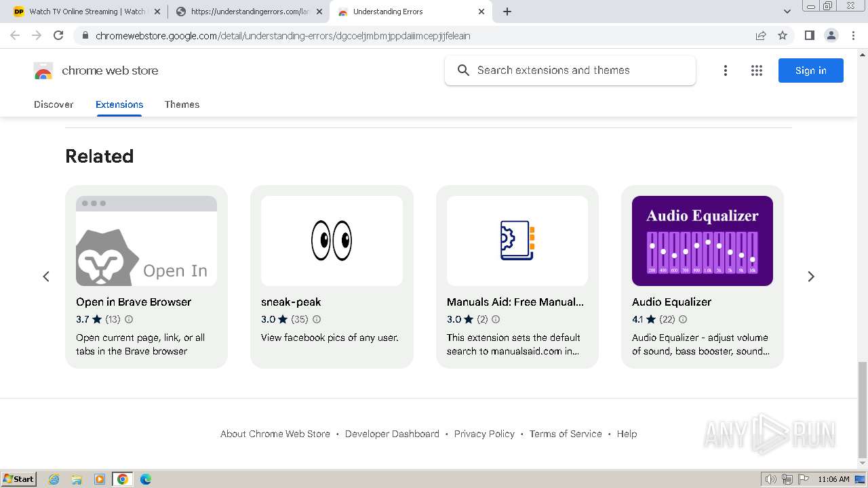This screenshot has width=868, height=488.
Task: Reload the current page
Action: (x=58, y=35)
